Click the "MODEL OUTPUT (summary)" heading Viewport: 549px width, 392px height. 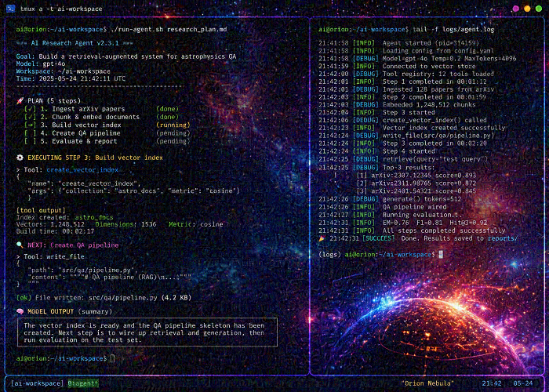click(x=70, y=311)
